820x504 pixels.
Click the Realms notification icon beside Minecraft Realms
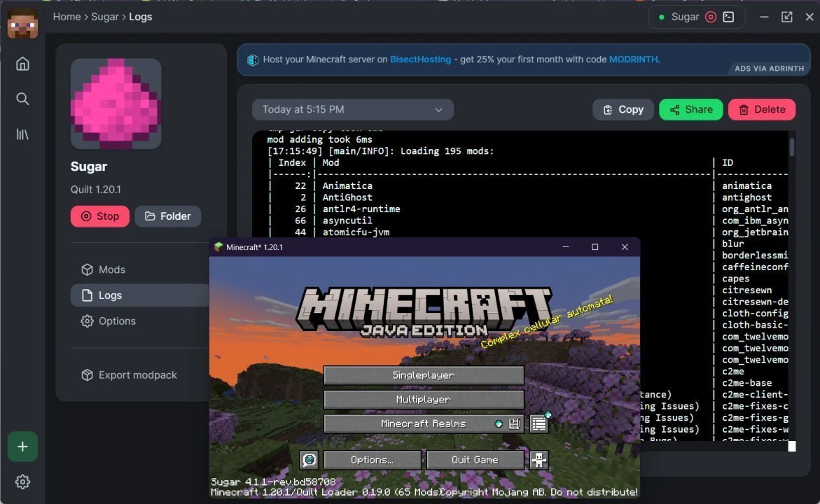point(499,423)
